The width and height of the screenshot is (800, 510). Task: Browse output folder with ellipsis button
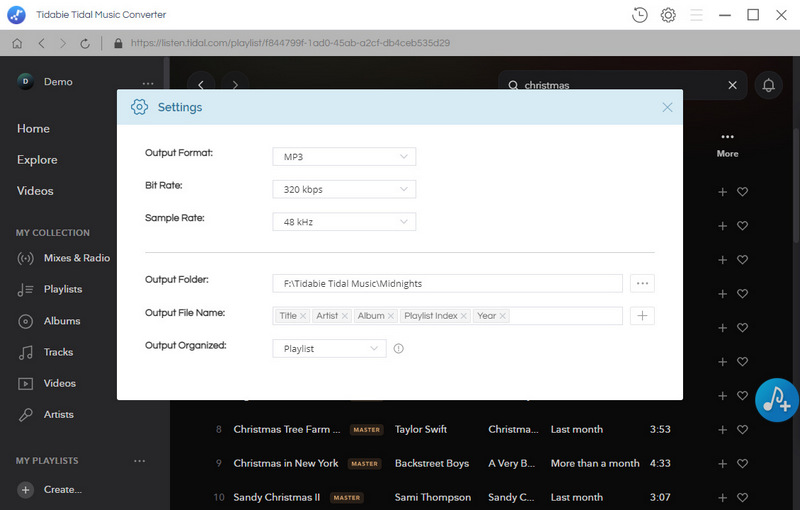click(x=642, y=284)
